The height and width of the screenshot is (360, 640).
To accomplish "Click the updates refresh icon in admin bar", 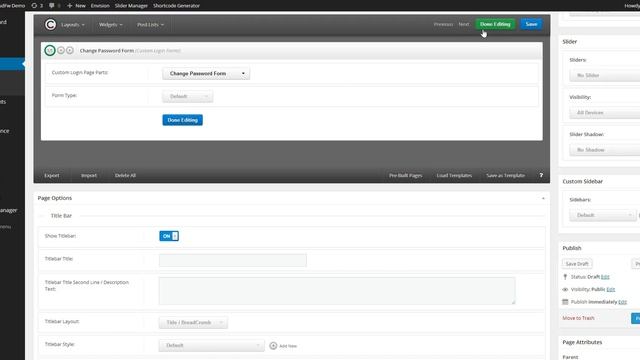I will pyautogui.click(x=34, y=6).
